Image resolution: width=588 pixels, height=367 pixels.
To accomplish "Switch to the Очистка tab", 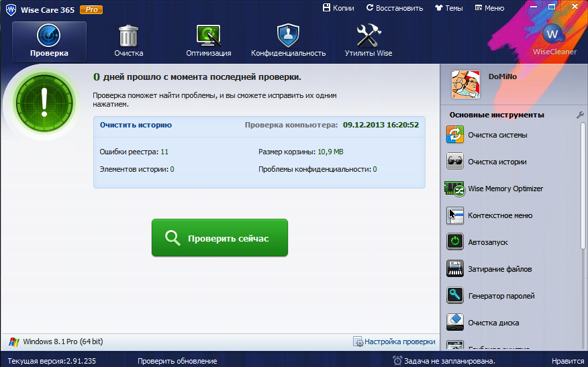I will tap(128, 41).
